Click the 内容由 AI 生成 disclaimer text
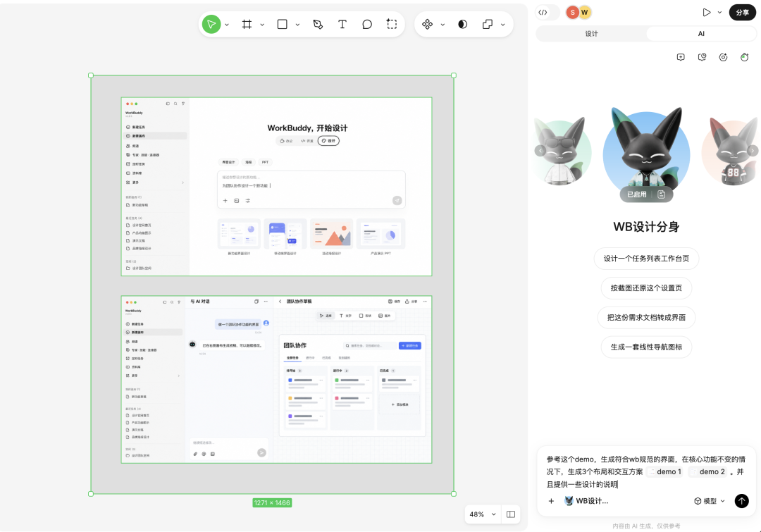The image size is (761, 532). tap(646, 526)
